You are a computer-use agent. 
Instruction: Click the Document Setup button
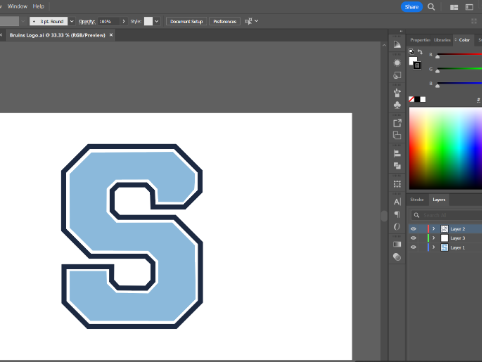(x=187, y=21)
